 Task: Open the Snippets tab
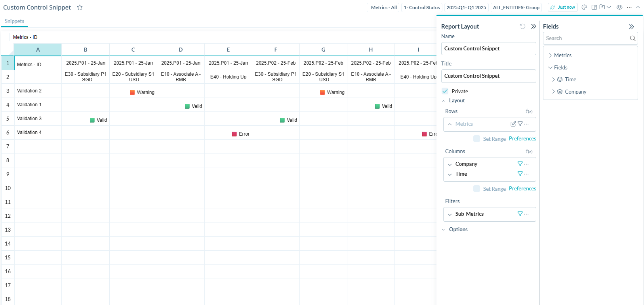(x=14, y=21)
